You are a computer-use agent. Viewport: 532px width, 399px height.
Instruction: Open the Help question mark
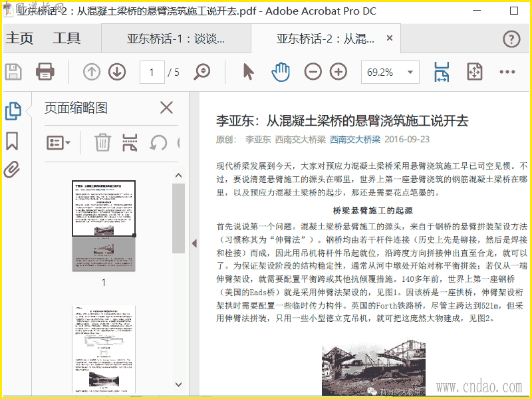point(511,39)
